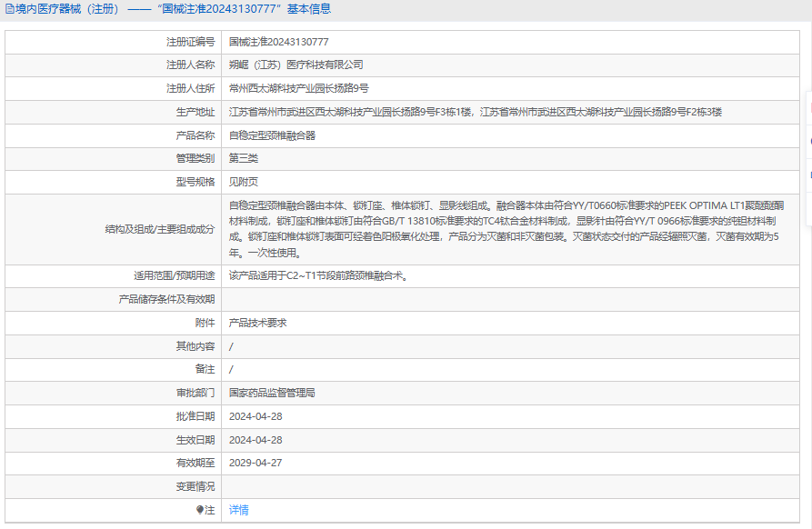Open the 详情 link in the 注 row
812x529 pixels.
(x=239, y=510)
